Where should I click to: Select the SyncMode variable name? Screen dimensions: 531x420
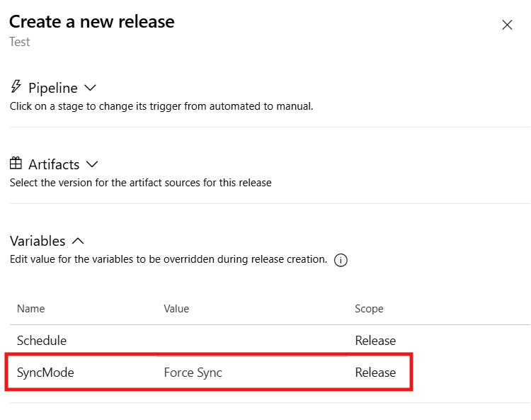tap(45, 373)
